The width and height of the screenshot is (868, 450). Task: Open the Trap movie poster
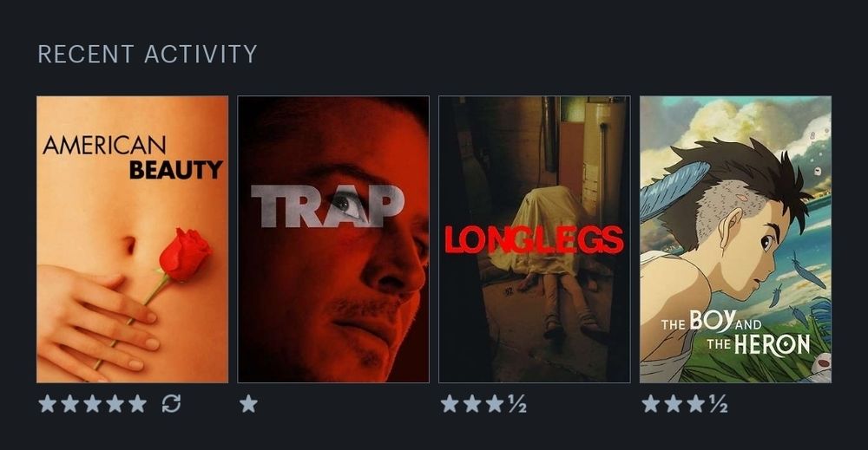pyautogui.click(x=333, y=239)
